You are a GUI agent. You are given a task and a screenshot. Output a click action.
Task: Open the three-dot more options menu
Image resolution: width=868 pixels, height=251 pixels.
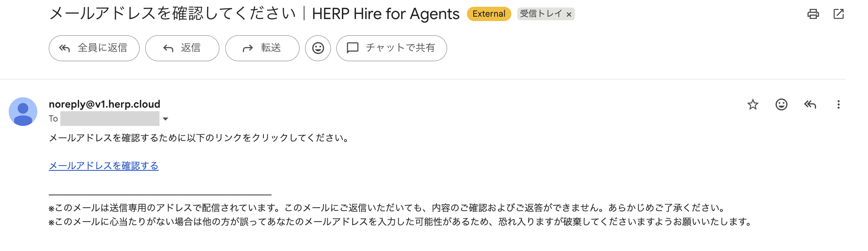[x=839, y=104]
